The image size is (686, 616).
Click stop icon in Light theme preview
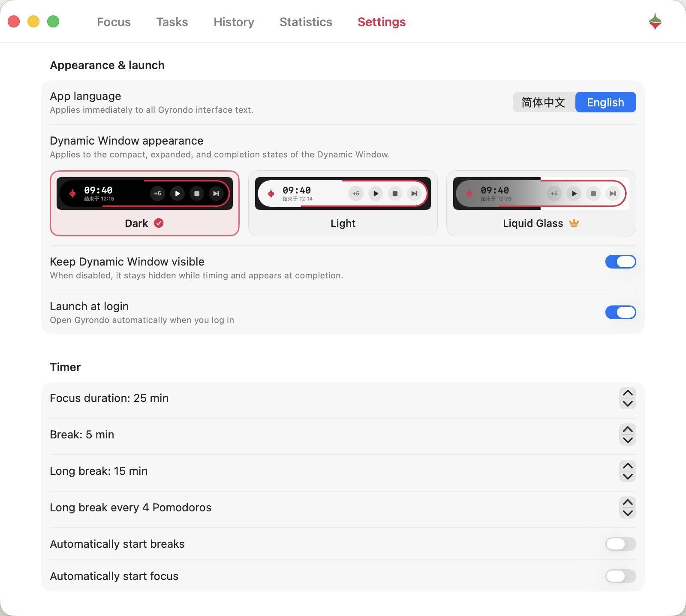click(x=395, y=193)
